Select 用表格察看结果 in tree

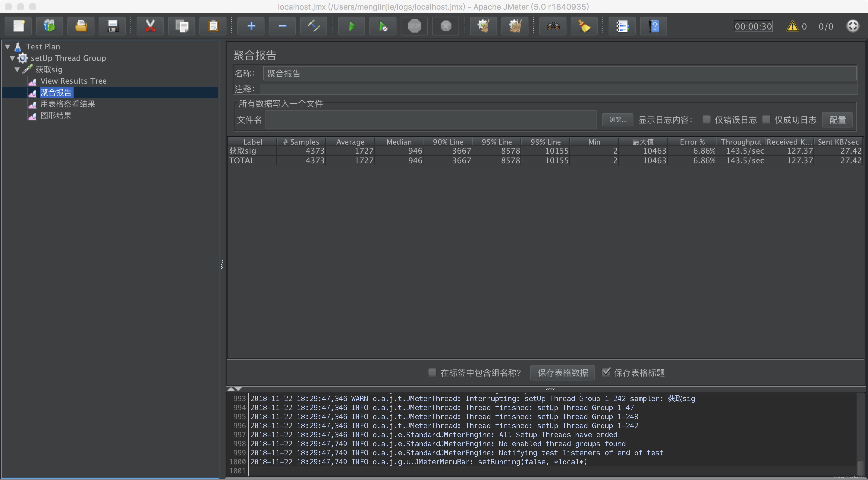click(68, 104)
